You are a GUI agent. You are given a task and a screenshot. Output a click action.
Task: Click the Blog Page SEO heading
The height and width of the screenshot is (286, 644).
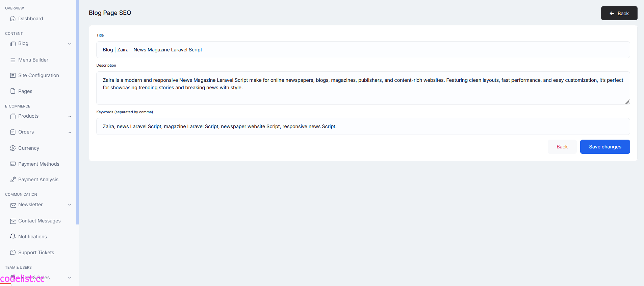pos(110,13)
